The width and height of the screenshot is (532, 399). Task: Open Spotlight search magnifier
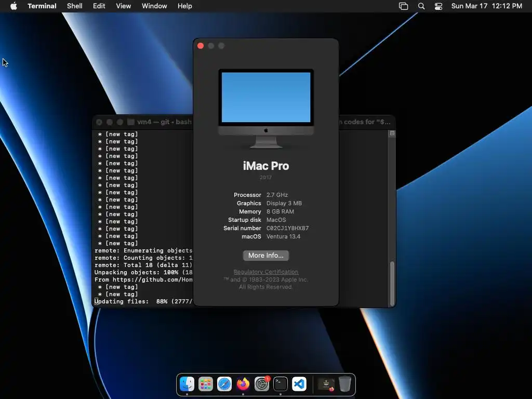[421, 6]
